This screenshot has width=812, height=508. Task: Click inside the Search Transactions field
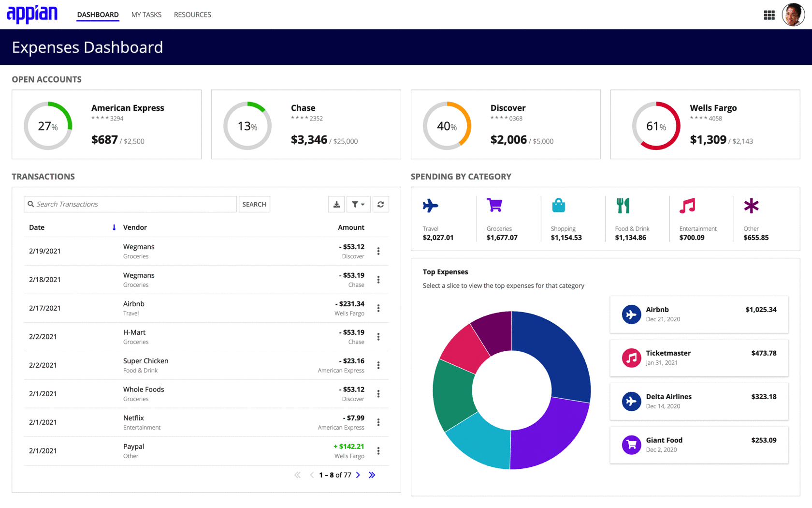click(x=130, y=204)
